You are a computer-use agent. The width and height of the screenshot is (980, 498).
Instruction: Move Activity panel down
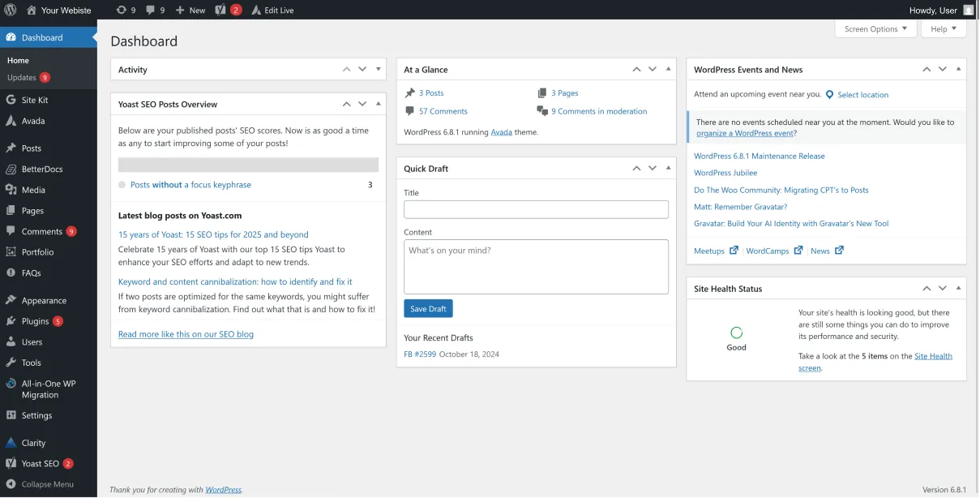(x=362, y=69)
